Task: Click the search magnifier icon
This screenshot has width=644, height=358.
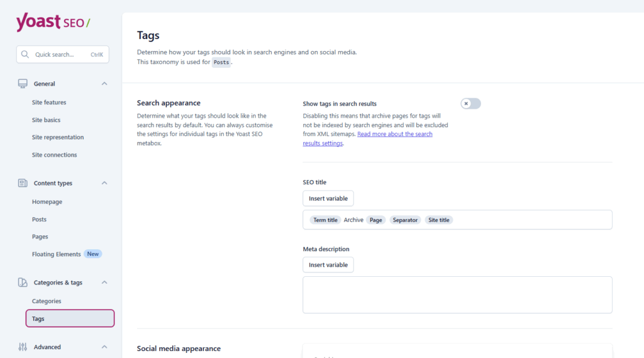Action: [25, 55]
